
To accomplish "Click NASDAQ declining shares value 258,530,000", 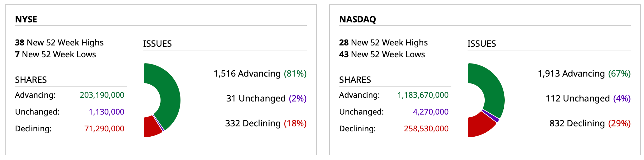I will pos(426,129).
